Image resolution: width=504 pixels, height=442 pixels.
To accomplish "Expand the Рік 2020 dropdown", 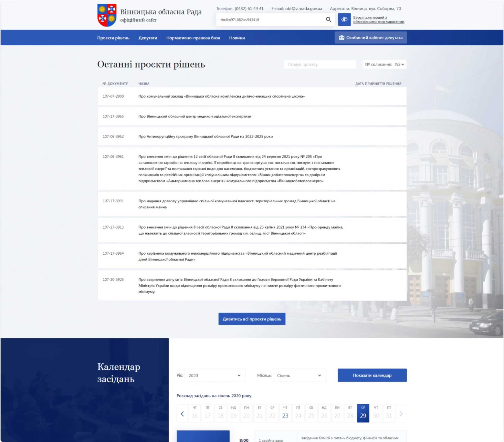I will click(x=215, y=375).
